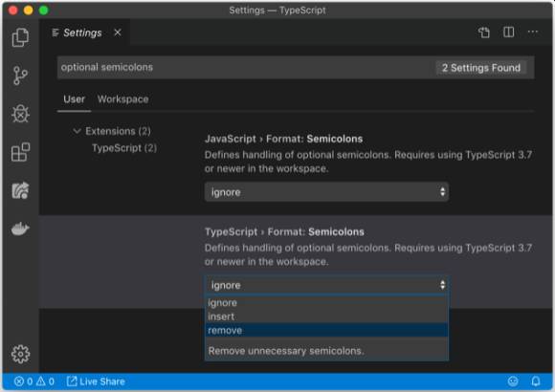Open the Run and Debug view
The width and height of the screenshot is (555, 392).
click(20, 114)
